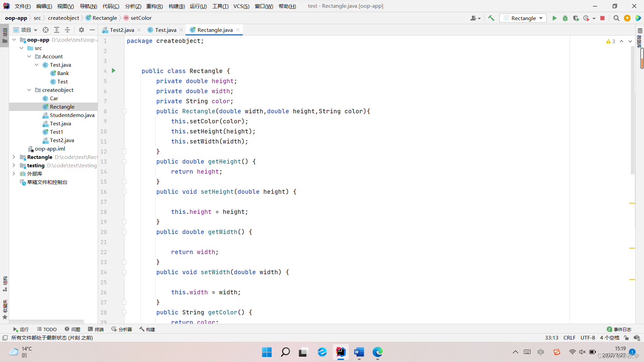Viewport: 644px width, 362px height.
Task: Click the UTF-8 encoding status
Action: click(x=588, y=338)
